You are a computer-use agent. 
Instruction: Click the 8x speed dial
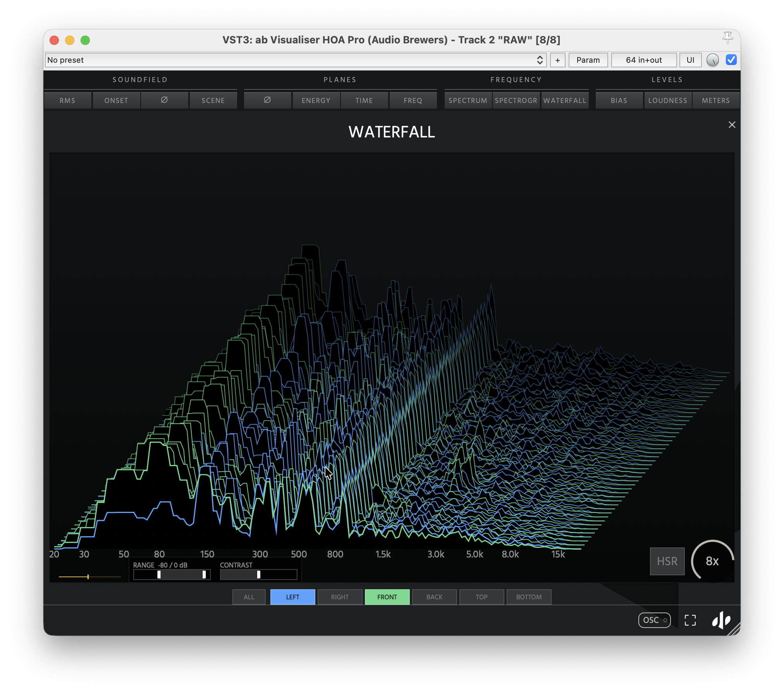click(712, 561)
